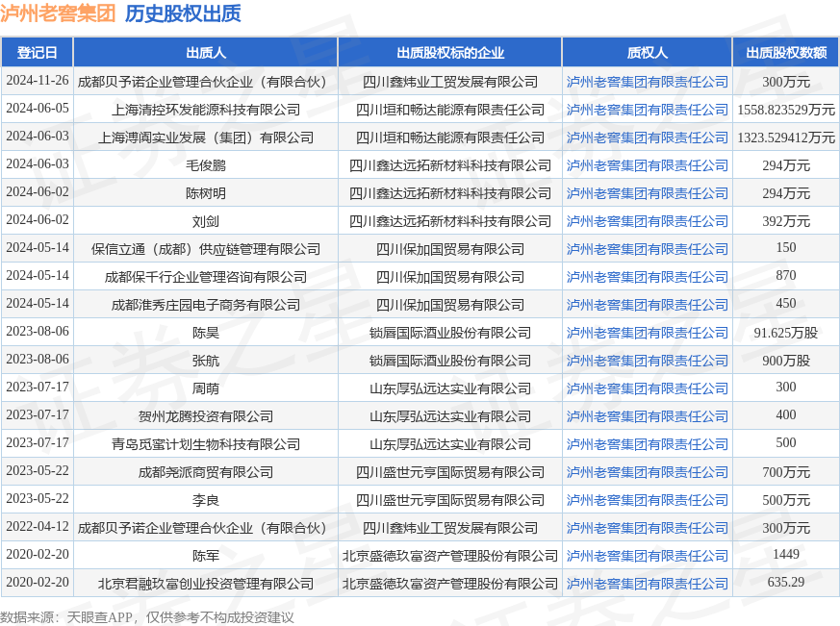This screenshot has width=840, height=626.
Task: Click pledgor 张航
Action: (x=206, y=361)
